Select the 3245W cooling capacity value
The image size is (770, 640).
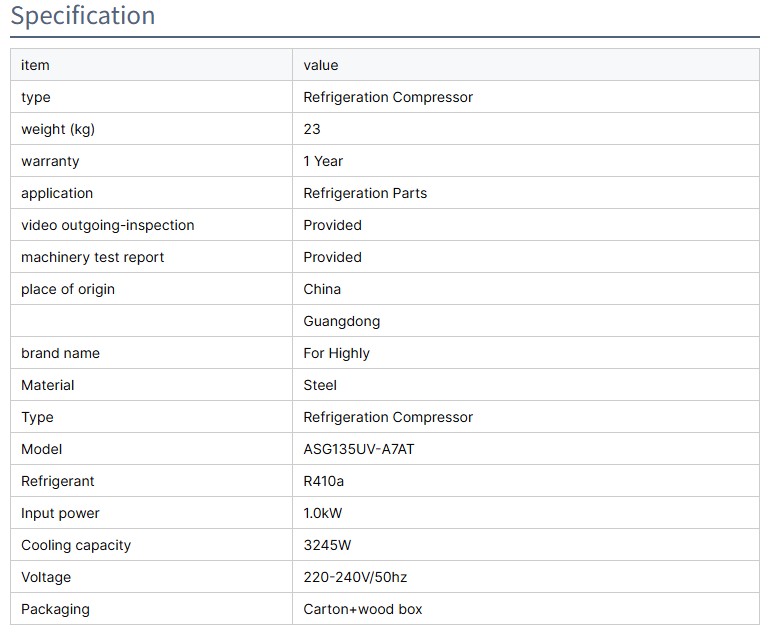[327, 545]
